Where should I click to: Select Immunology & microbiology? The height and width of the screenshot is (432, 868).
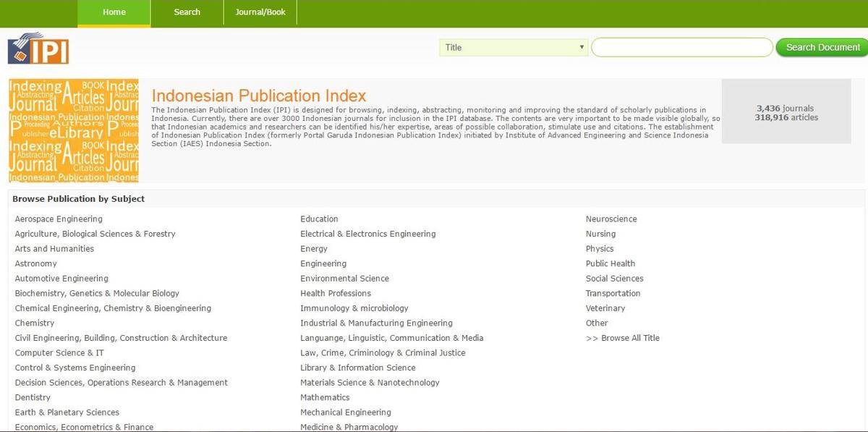pos(354,308)
